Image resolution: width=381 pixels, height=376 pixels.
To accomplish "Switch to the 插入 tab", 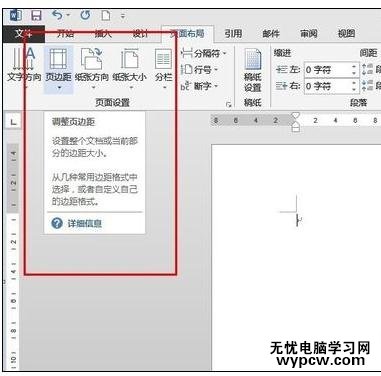I will pyautogui.click(x=103, y=34).
